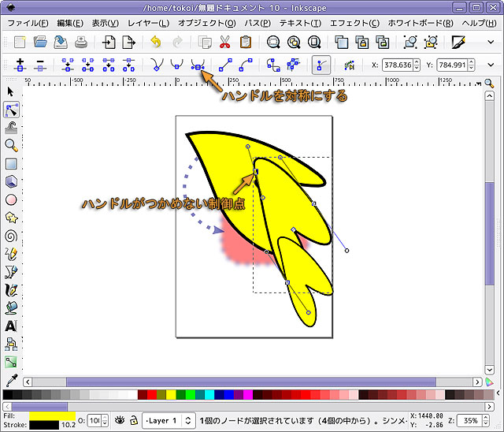The width and height of the screenshot is (504, 432).
Task: Select the Node edit tool
Action: (11, 110)
